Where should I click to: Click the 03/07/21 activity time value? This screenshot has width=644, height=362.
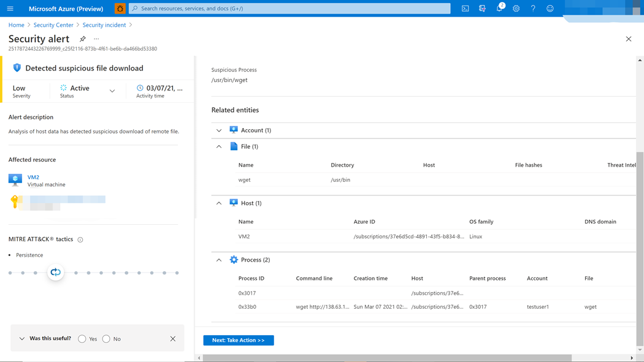(164, 88)
